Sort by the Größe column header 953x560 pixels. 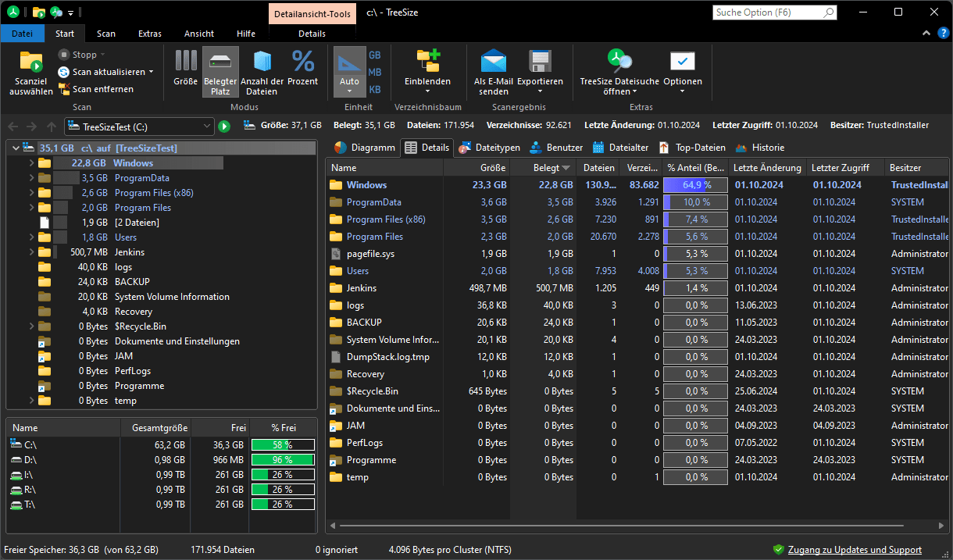[x=477, y=168]
